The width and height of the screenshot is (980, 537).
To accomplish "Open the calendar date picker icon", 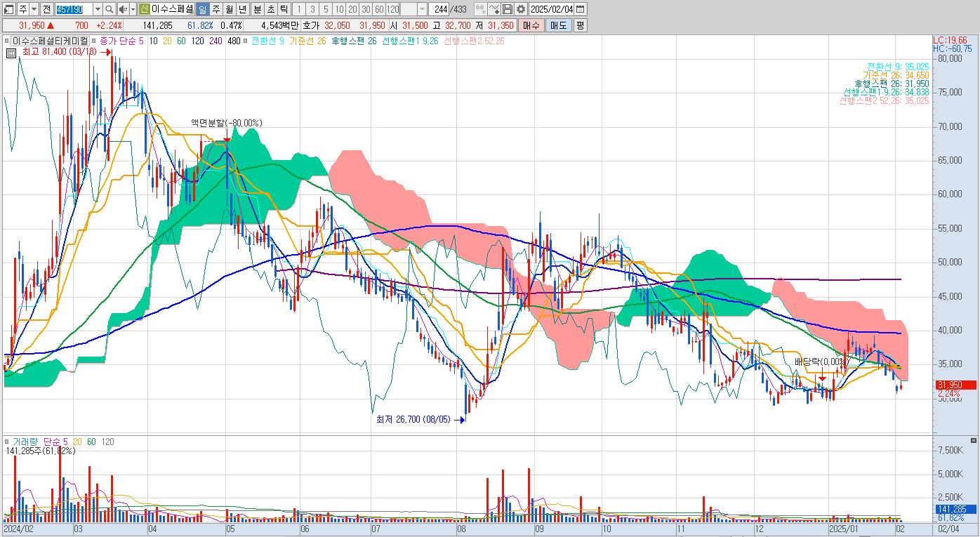I will [580, 9].
